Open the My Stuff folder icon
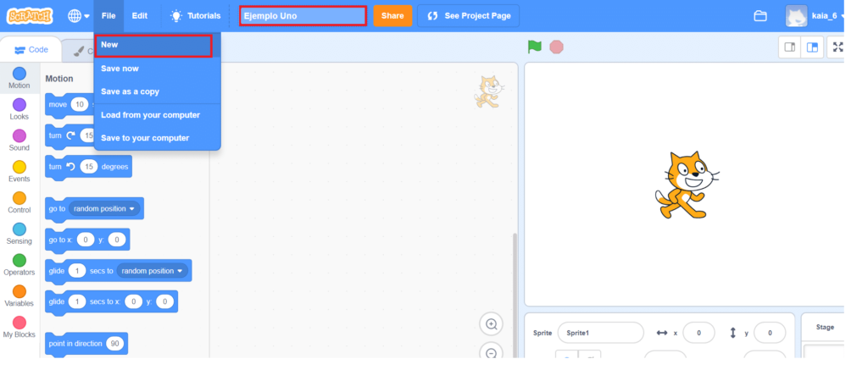 (760, 16)
